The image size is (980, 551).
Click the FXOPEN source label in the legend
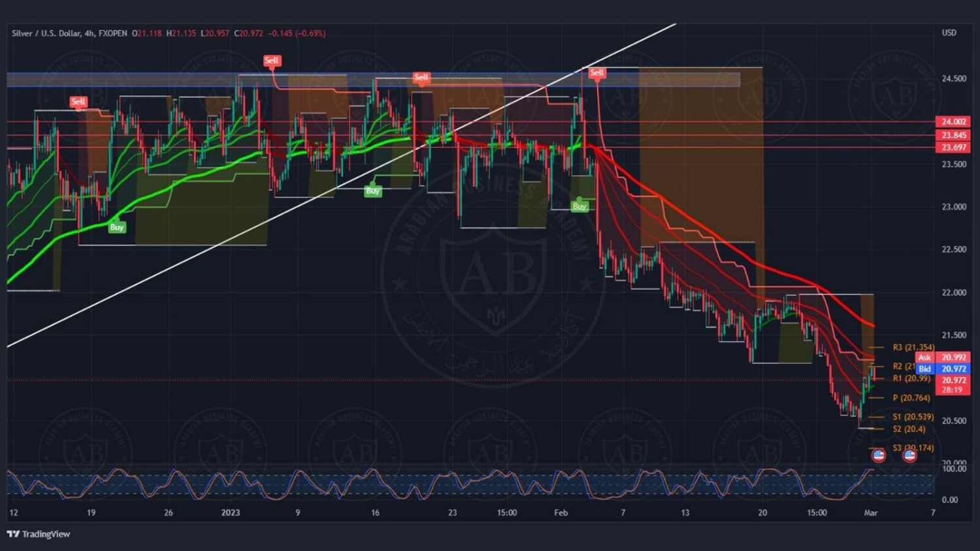[x=113, y=33]
